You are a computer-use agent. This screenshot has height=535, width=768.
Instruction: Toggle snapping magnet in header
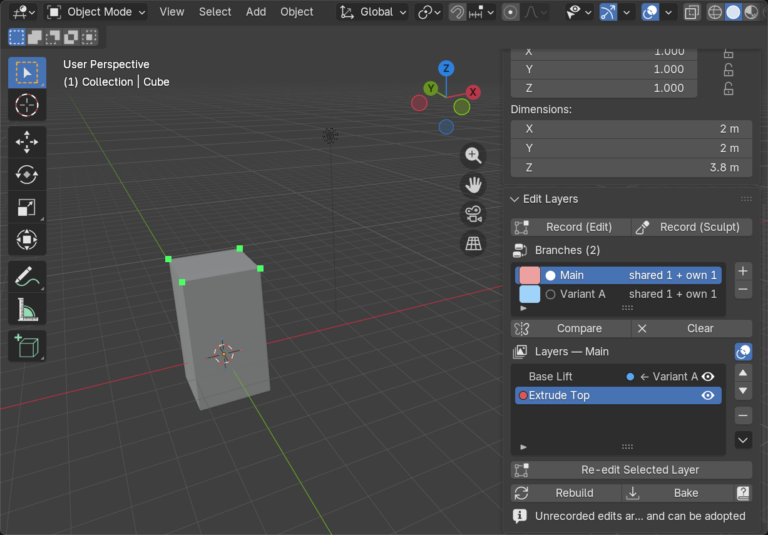pos(457,12)
